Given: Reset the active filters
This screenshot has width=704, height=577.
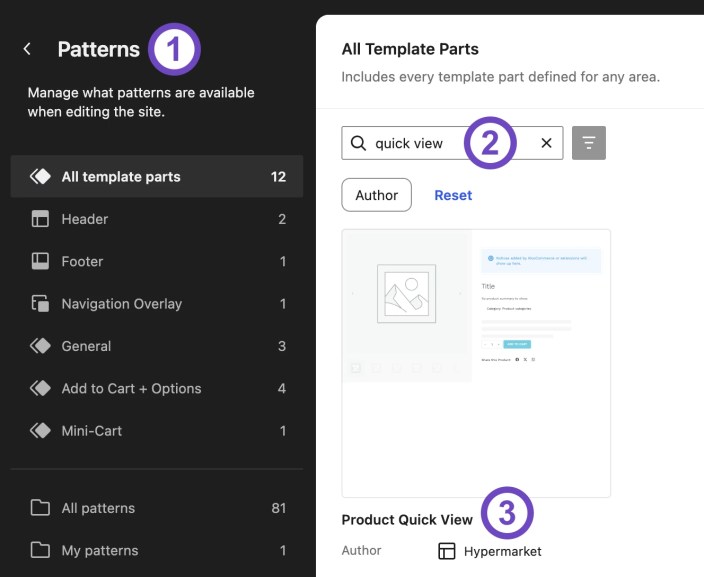Looking at the screenshot, I should (453, 195).
